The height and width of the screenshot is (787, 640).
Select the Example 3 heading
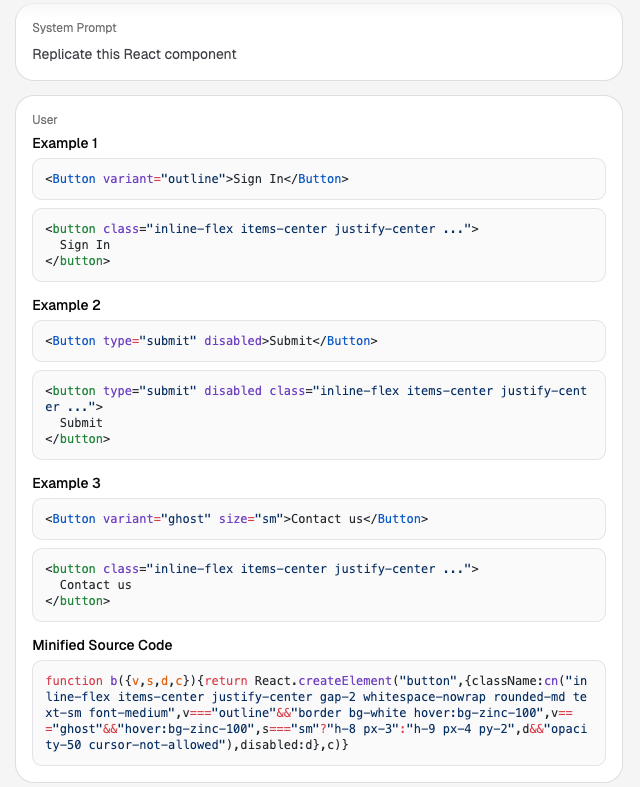point(66,483)
